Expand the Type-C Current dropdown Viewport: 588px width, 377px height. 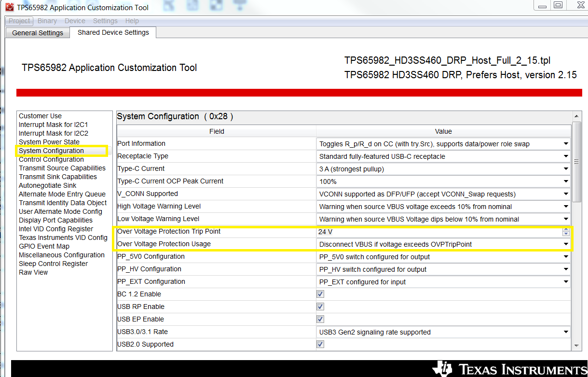coord(566,169)
